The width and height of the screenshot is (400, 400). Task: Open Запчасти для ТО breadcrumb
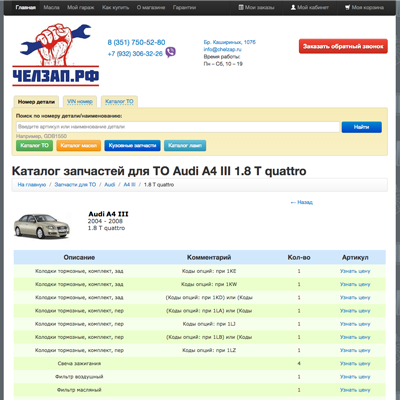75,185
